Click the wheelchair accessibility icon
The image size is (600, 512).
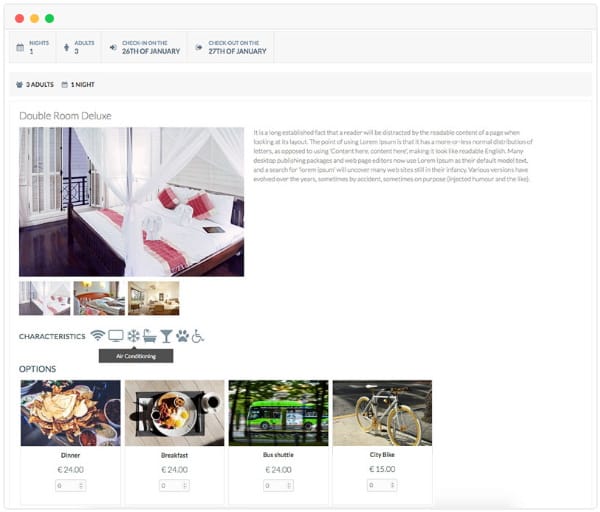[x=197, y=336]
